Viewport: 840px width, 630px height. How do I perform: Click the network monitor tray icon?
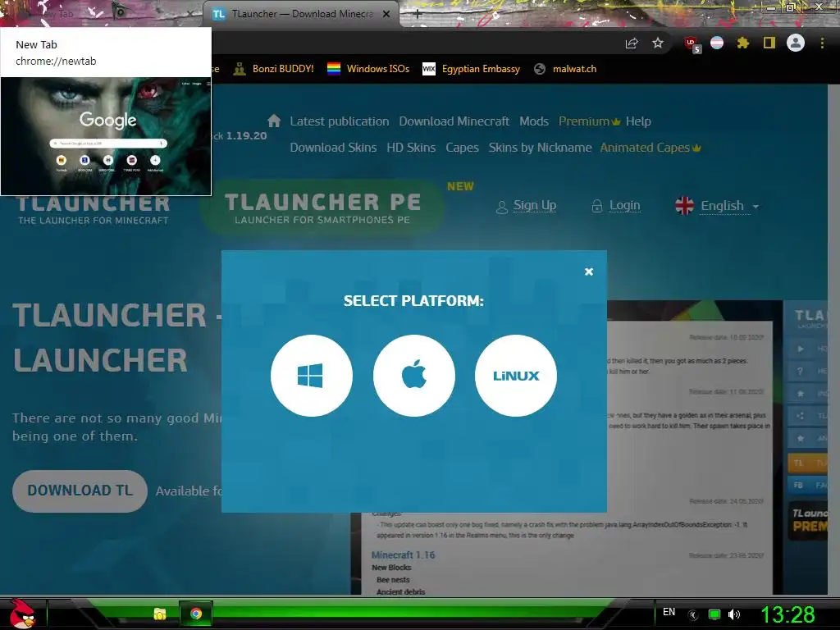click(x=714, y=614)
